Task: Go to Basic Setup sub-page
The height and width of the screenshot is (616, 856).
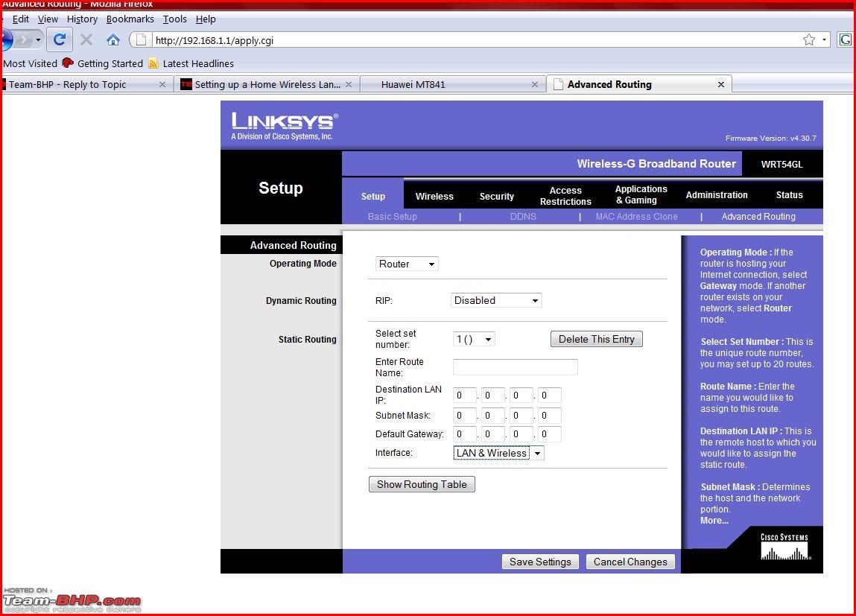Action: (x=392, y=217)
